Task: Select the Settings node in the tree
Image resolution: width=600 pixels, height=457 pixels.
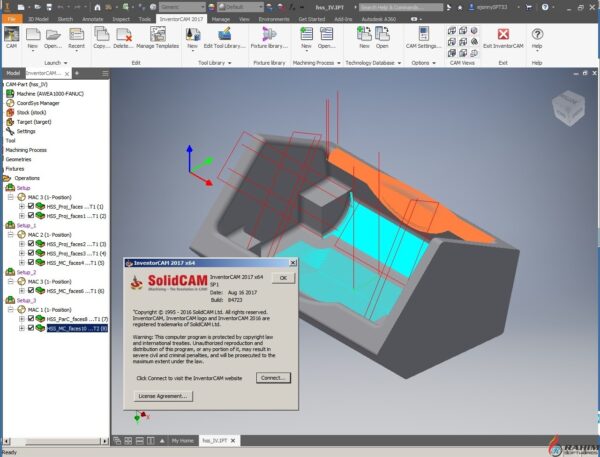Action: coord(26,131)
